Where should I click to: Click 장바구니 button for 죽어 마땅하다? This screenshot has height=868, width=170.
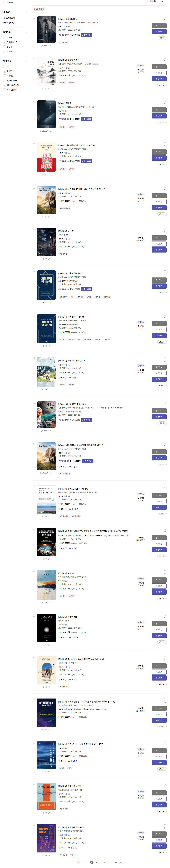(x=159, y=26)
